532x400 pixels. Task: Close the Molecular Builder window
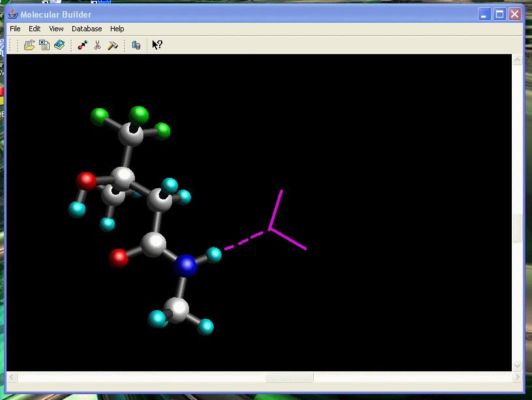[514, 14]
